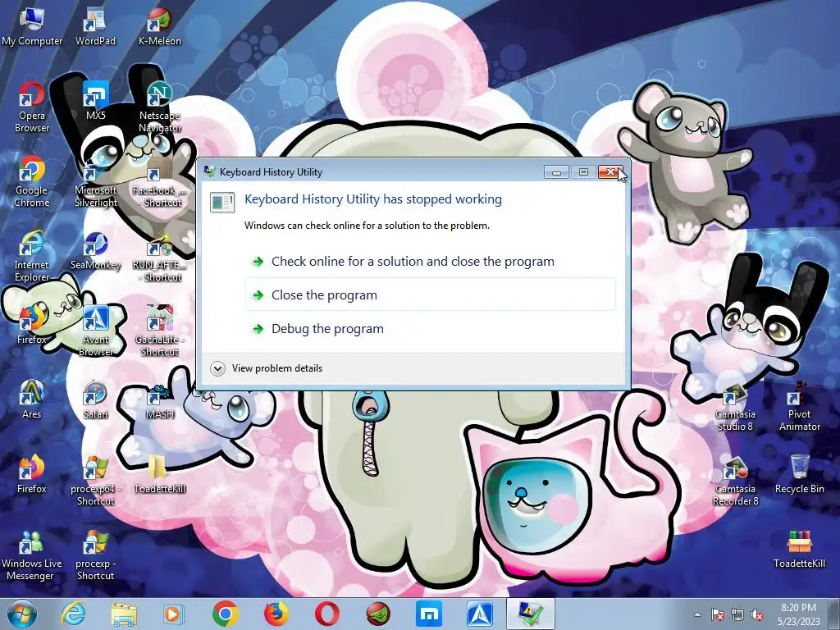Open the network tray icon
This screenshot has height=630, width=840.
pos(737,614)
